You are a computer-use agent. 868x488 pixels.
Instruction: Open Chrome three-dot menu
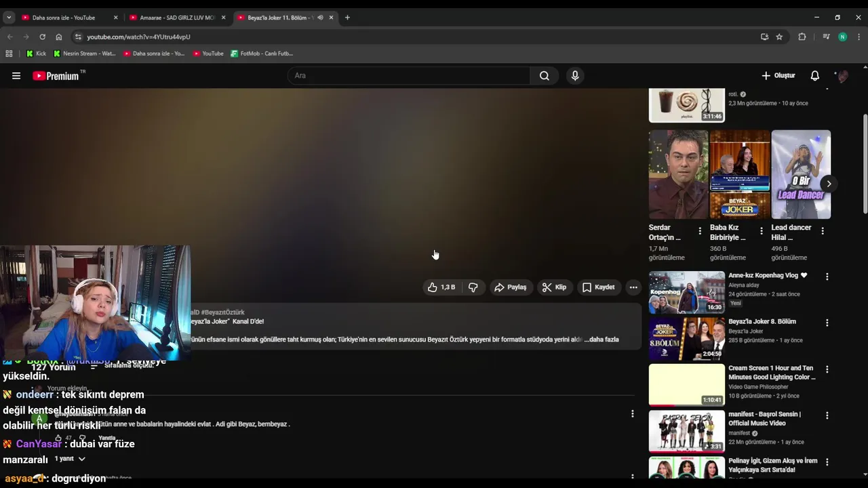pos(859,37)
